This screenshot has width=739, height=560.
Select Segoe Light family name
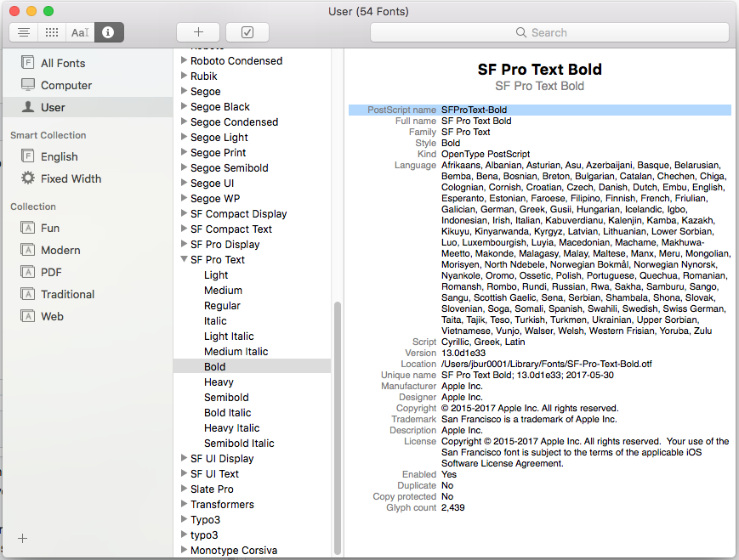tap(219, 138)
